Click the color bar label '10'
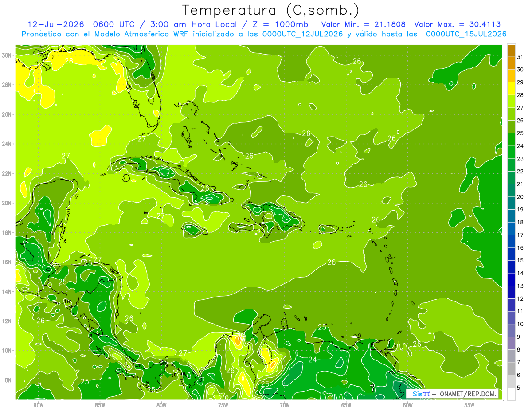 click(520, 324)
